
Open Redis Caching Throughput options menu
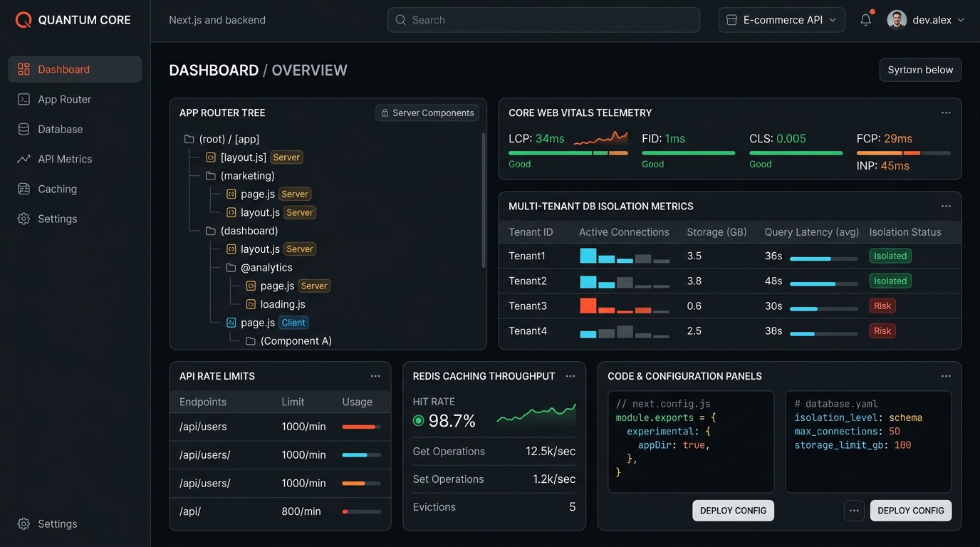(570, 376)
